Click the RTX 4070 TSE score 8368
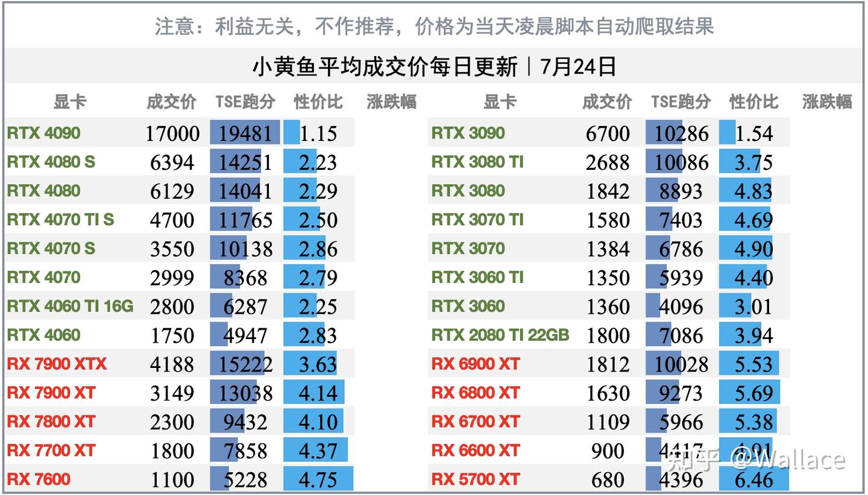 (x=245, y=278)
